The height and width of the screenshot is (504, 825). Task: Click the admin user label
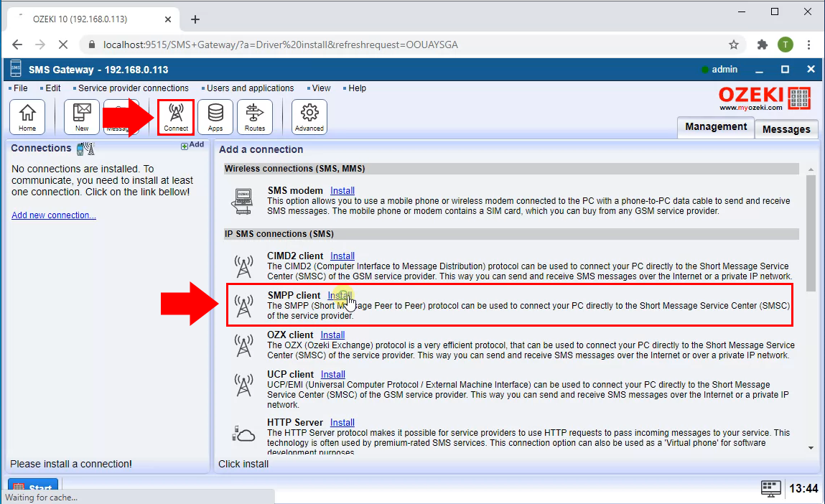point(724,70)
